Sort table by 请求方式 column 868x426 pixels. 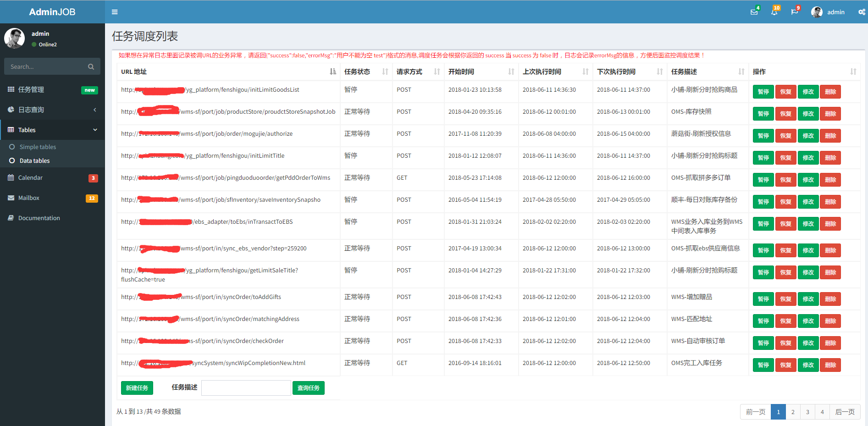(418, 72)
